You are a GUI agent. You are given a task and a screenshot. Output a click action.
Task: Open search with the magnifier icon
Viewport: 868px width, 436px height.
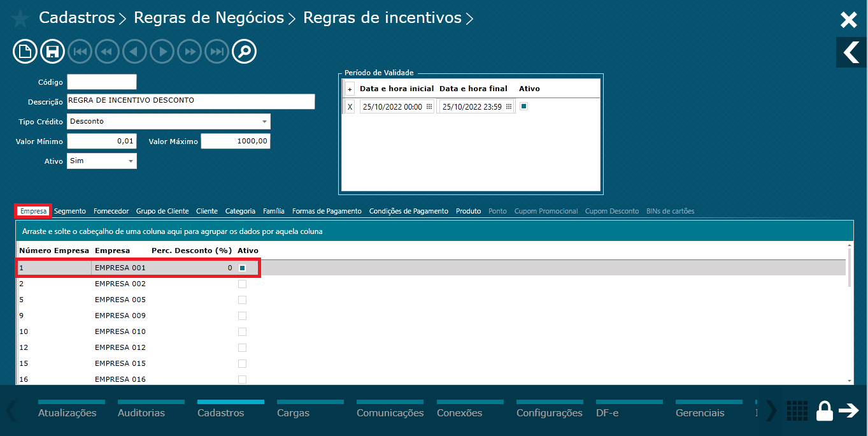click(245, 52)
